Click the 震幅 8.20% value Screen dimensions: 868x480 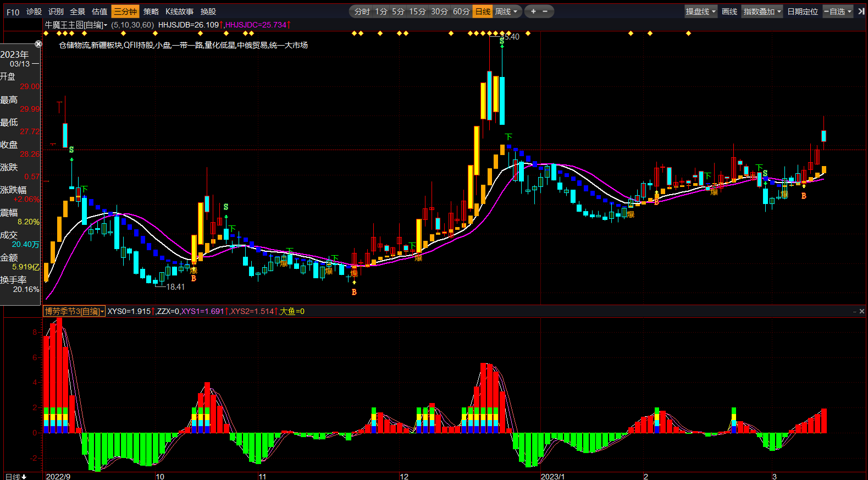pos(29,222)
